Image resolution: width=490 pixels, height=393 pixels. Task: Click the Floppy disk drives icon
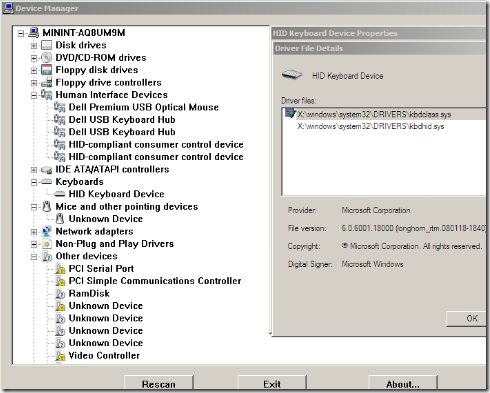click(x=46, y=70)
